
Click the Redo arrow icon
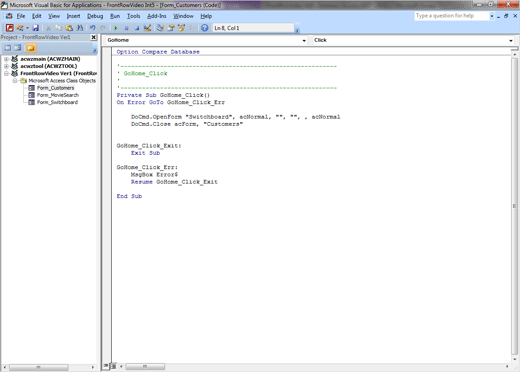coord(103,28)
